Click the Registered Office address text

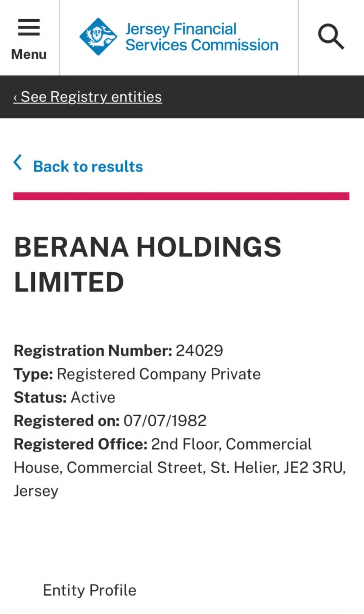coord(180,468)
